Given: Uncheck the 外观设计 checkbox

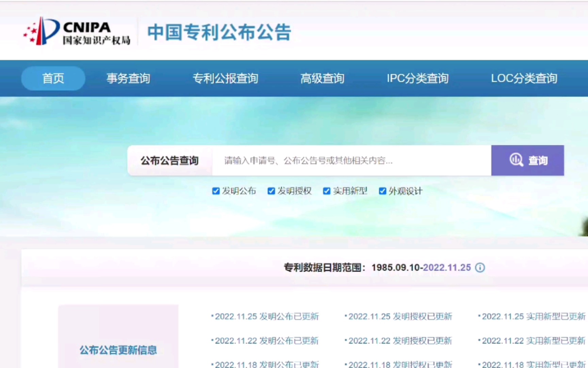Looking at the screenshot, I should pyautogui.click(x=382, y=191).
